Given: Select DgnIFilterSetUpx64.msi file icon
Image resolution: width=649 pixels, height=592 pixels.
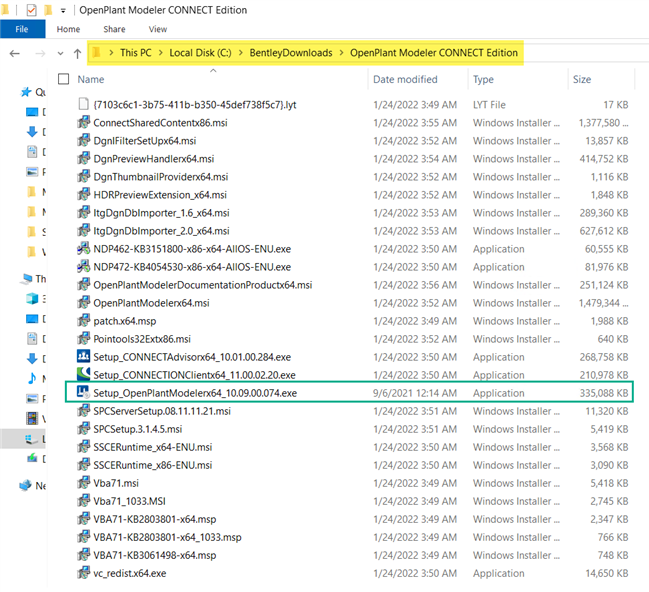Looking at the screenshot, I should point(84,140).
